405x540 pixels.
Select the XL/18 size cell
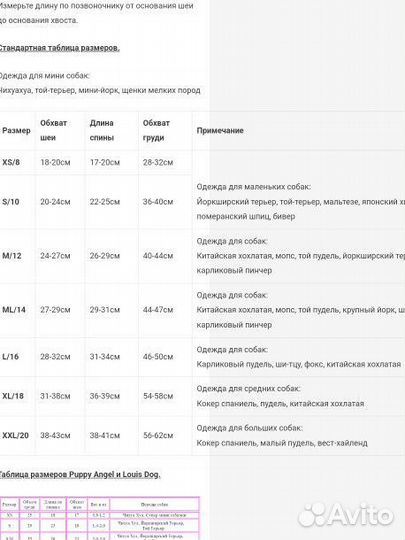click(13, 396)
